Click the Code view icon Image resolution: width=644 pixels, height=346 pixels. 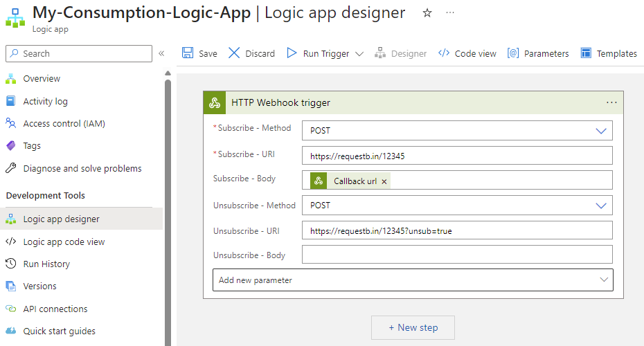pyautogui.click(x=444, y=53)
